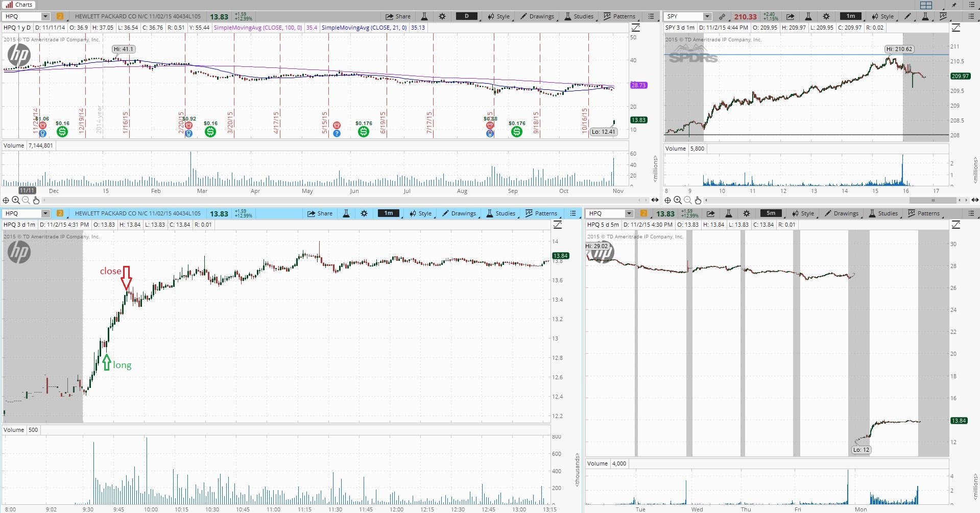Open the settings gear in the HPQ 1m chart
980x513 pixels.
(x=364, y=213)
